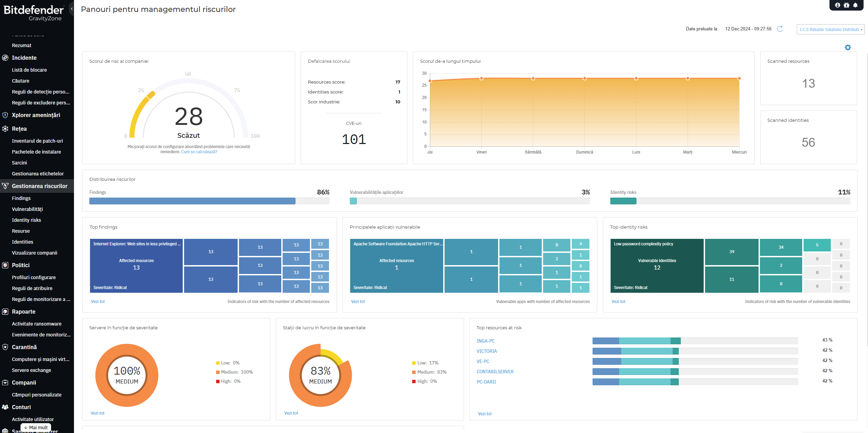Open the Findings menu item
The height and width of the screenshot is (433, 868).
21,198
